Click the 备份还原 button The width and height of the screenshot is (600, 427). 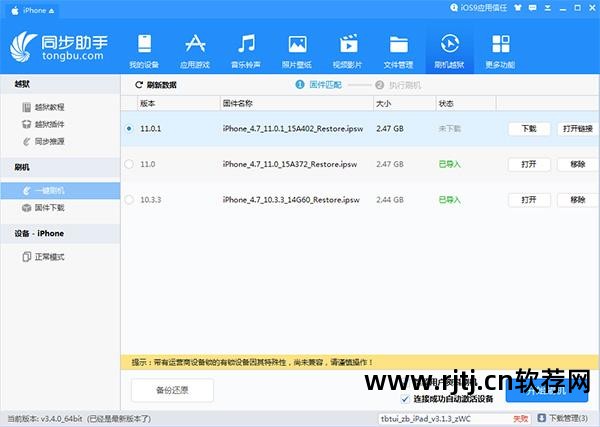(x=172, y=390)
